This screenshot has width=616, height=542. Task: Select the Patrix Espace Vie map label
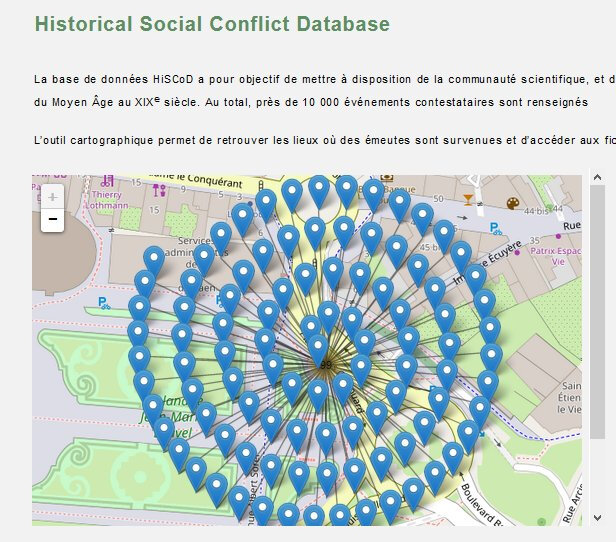point(556,256)
